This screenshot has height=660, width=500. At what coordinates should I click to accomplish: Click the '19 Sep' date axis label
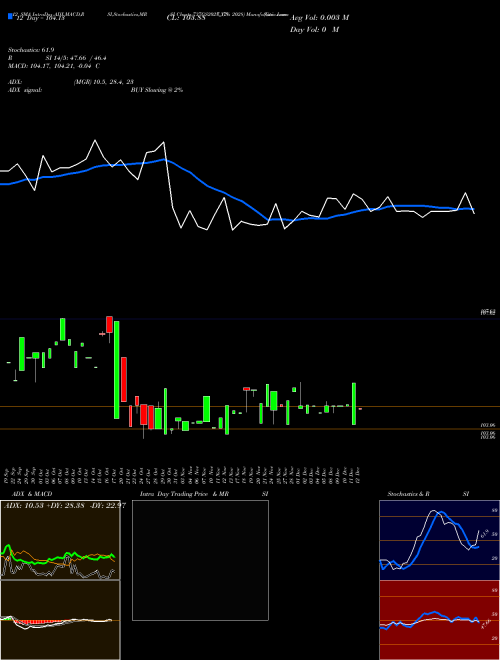tap(8, 475)
